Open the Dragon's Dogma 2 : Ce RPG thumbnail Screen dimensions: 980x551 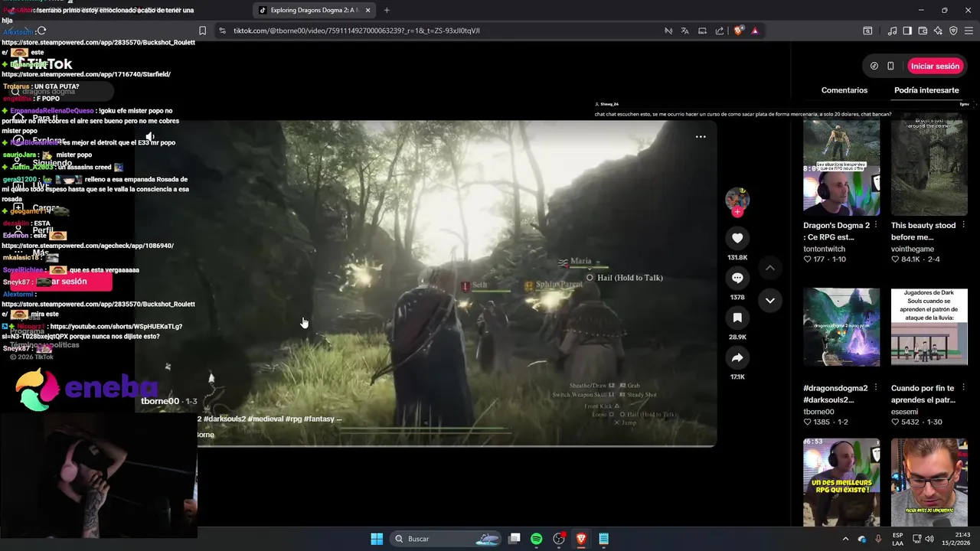pos(841,167)
